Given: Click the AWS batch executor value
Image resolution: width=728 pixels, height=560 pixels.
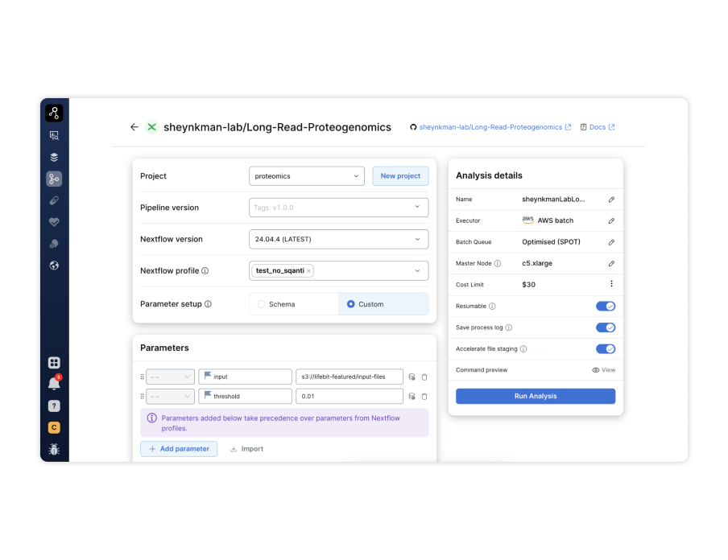Looking at the screenshot, I should [x=548, y=220].
